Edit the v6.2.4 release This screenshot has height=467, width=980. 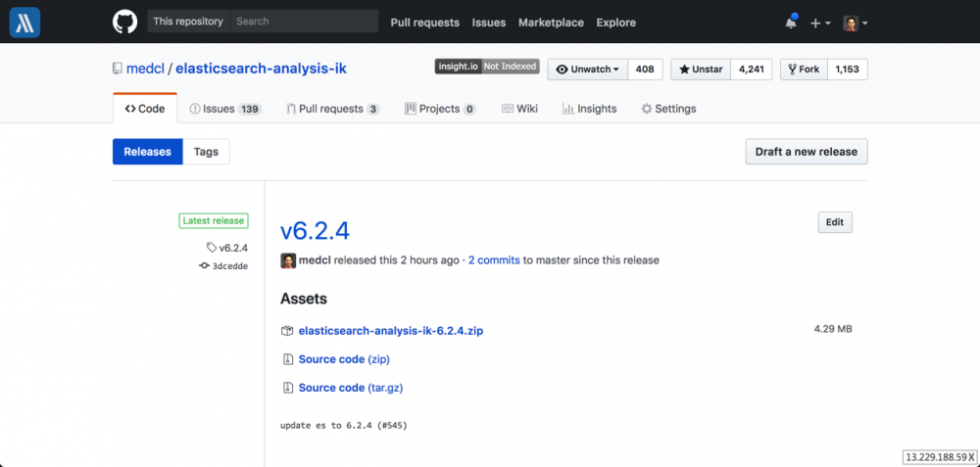click(835, 222)
